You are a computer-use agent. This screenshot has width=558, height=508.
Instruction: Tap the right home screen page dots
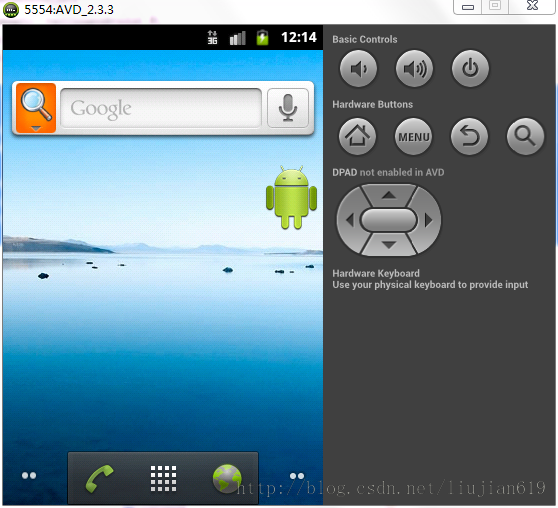tap(297, 476)
